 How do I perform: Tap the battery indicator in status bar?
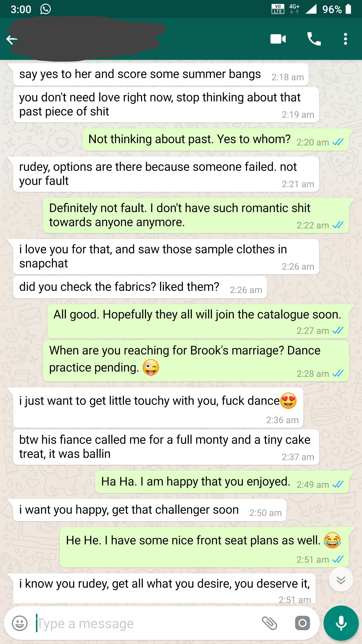348,9
